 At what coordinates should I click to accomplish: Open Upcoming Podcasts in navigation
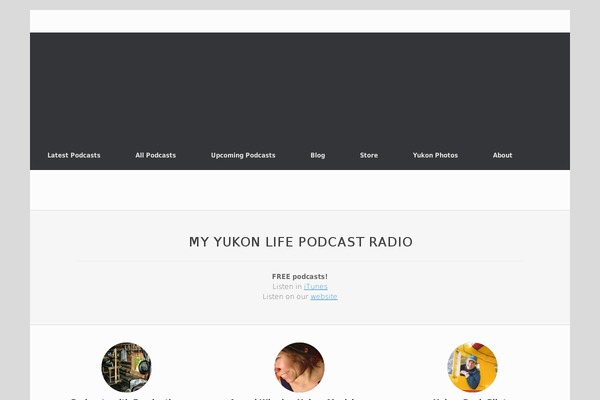[243, 155]
